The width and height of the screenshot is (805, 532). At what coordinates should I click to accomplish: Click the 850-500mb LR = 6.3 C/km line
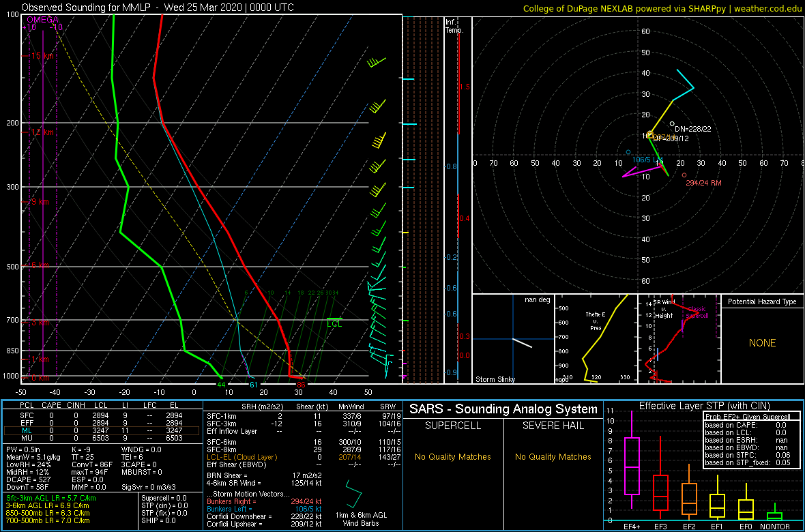click(48, 513)
